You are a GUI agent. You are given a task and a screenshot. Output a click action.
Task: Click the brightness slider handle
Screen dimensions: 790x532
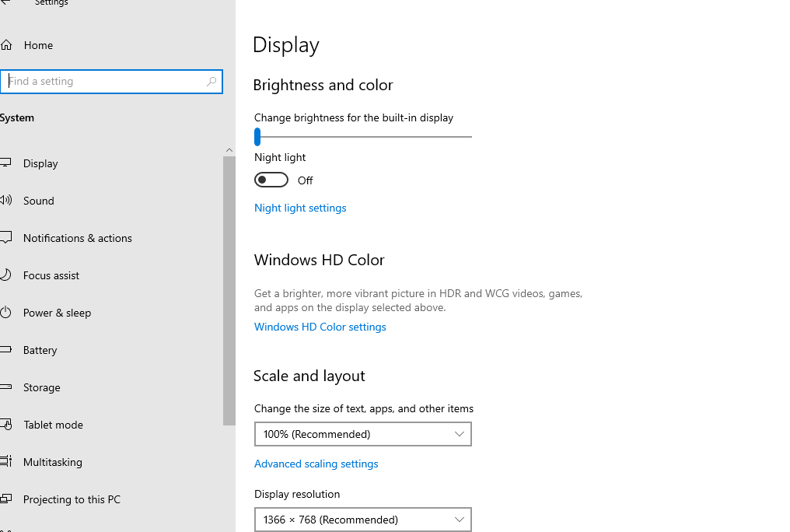pos(257,137)
